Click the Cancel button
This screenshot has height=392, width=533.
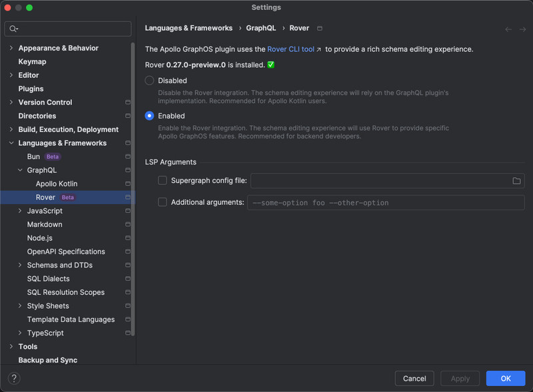point(414,379)
